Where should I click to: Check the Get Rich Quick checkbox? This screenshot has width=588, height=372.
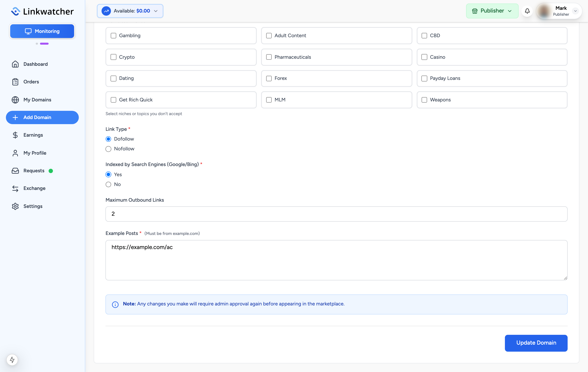(x=113, y=100)
